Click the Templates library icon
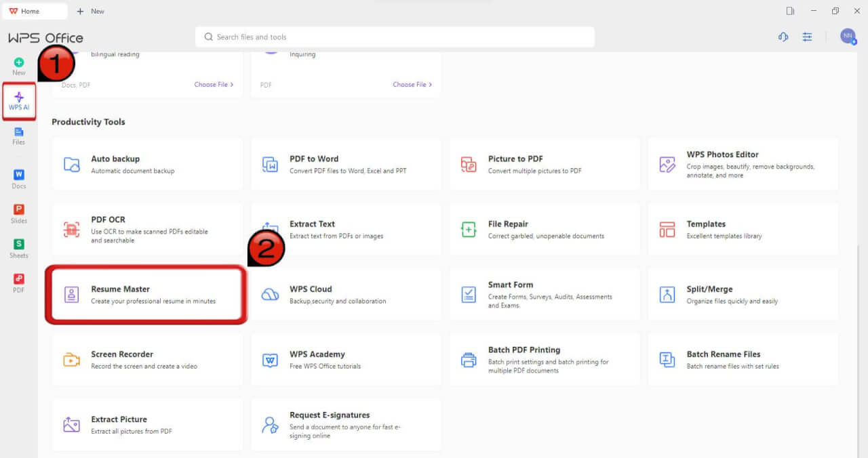 click(667, 229)
